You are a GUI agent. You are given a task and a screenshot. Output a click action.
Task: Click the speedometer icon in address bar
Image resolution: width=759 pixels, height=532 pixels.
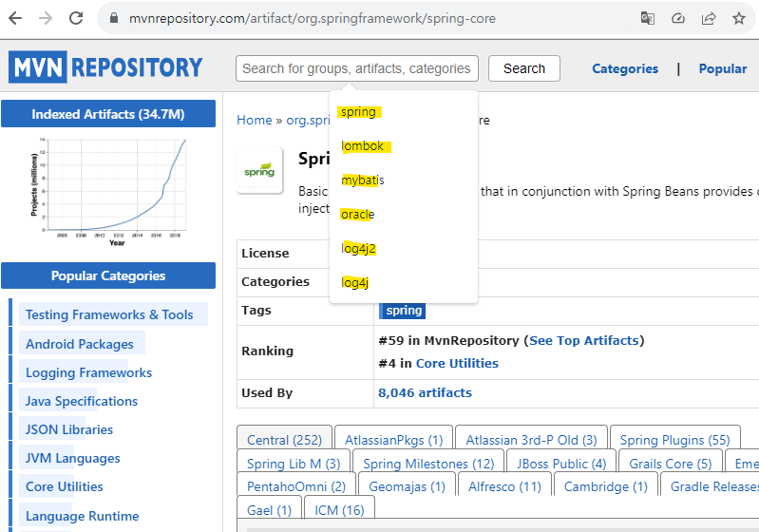(x=677, y=18)
